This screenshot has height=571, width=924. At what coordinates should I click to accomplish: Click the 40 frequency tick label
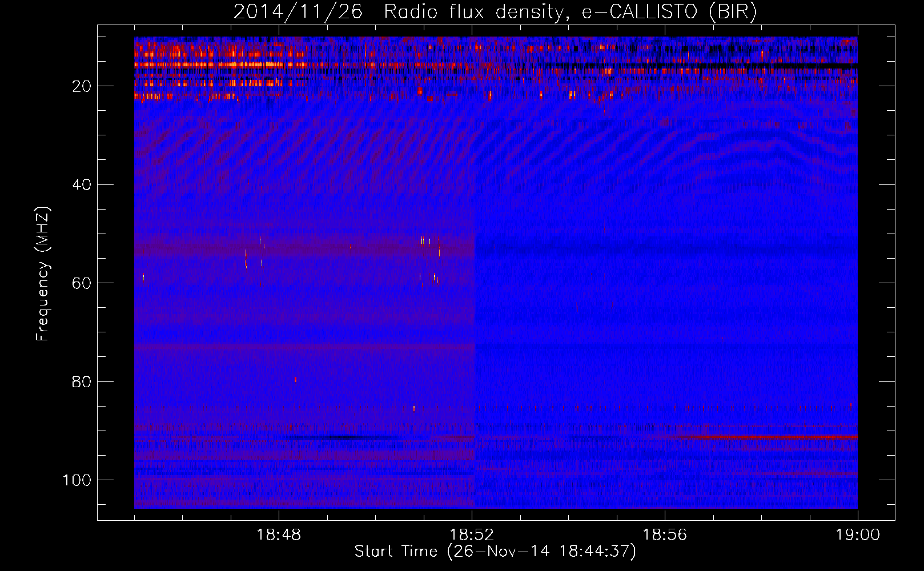point(82,185)
